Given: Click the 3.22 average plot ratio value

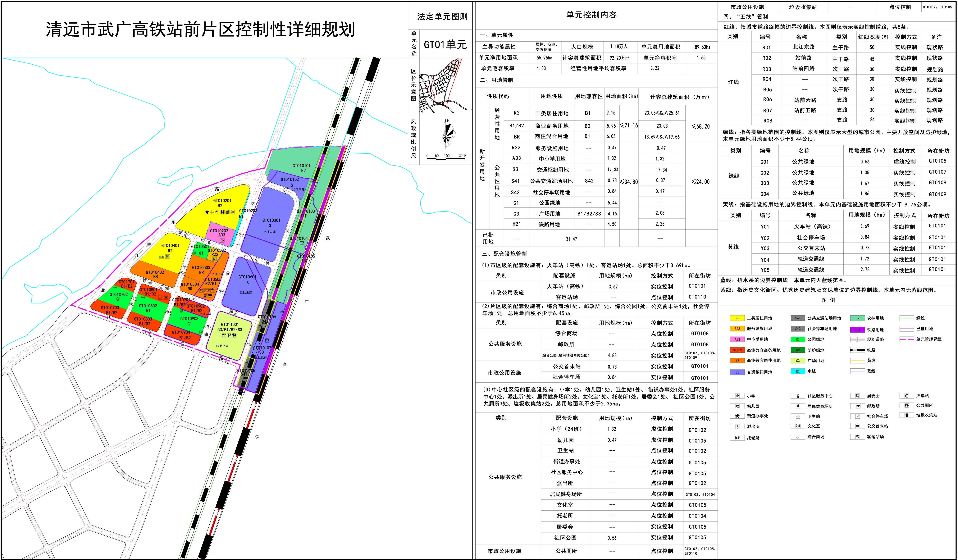Looking at the screenshot, I should pyautogui.click(x=655, y=68).
